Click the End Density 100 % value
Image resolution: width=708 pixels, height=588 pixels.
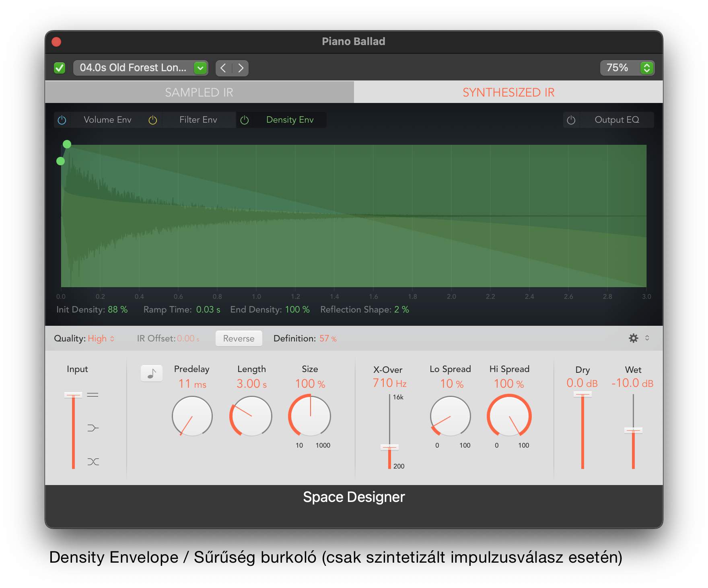(x=297, y=310)
